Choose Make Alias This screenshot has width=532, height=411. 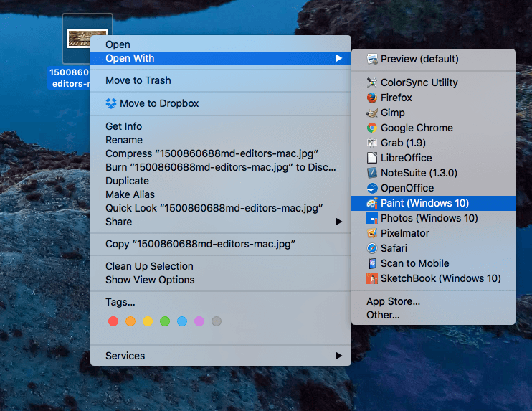(x=221, y=194)
